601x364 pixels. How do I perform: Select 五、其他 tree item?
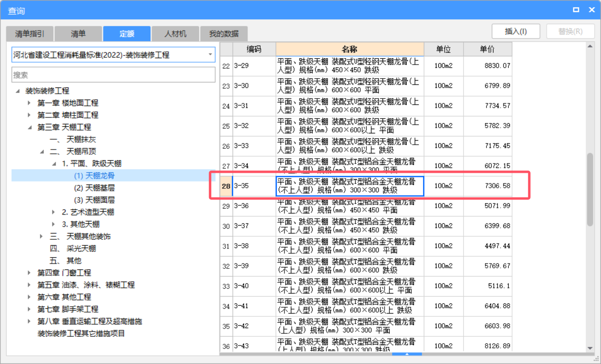(66, 261)
